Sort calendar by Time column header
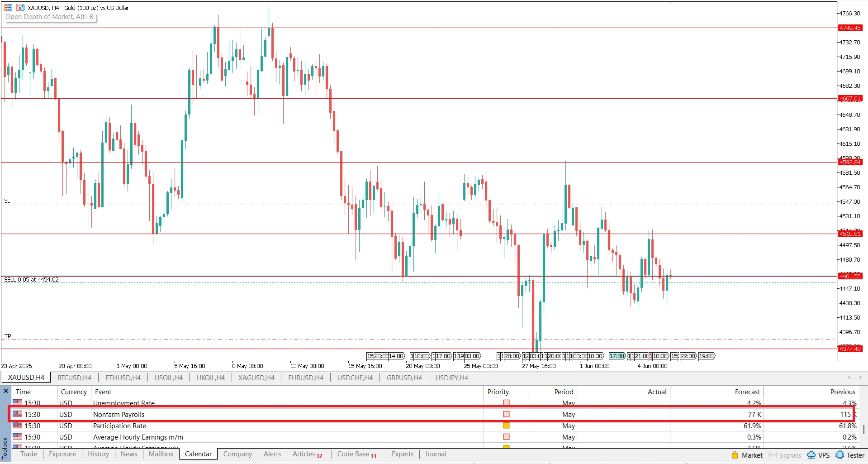The width and height of the screenshot is (868, 464). click(34, 392)
